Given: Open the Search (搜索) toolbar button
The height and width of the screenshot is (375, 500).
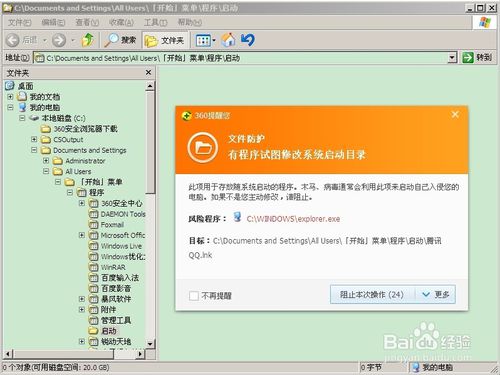Looking at the screenshot, I should (x=120, y=40).
